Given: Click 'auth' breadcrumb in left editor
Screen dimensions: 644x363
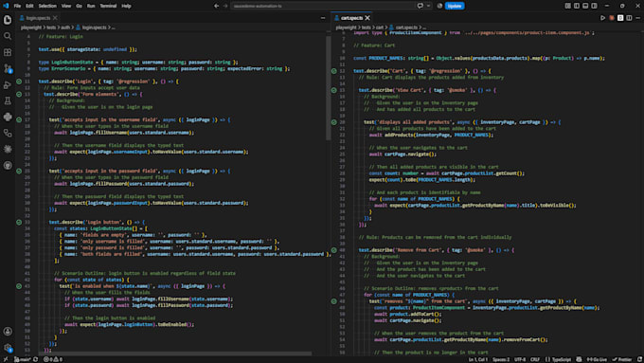Looking at the screenshot, I should point(65,27).
